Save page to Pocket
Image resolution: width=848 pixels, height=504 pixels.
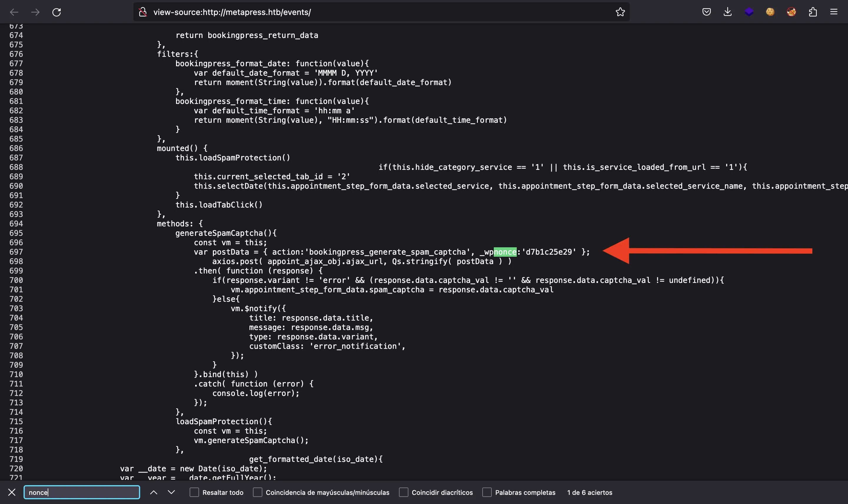(706, 12)
